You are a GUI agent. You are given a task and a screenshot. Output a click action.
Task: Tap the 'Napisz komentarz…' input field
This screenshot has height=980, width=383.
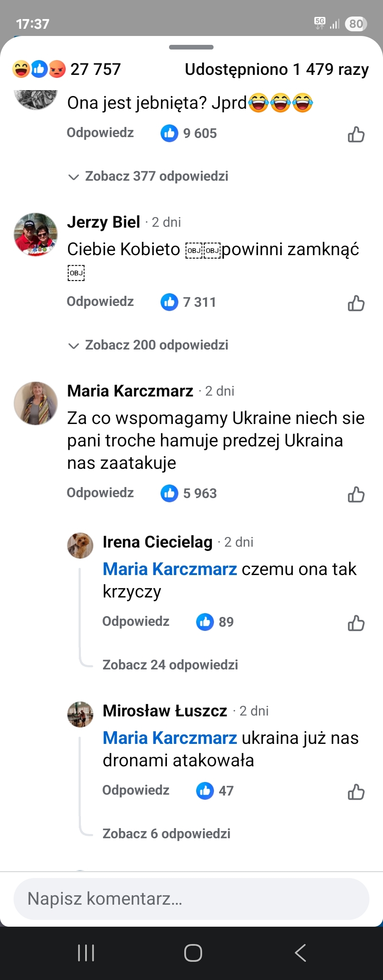coord(191,899)
